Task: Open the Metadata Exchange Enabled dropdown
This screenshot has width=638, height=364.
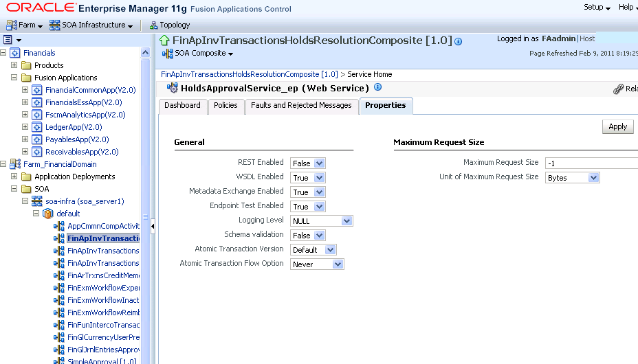Action: coord(308,192)
